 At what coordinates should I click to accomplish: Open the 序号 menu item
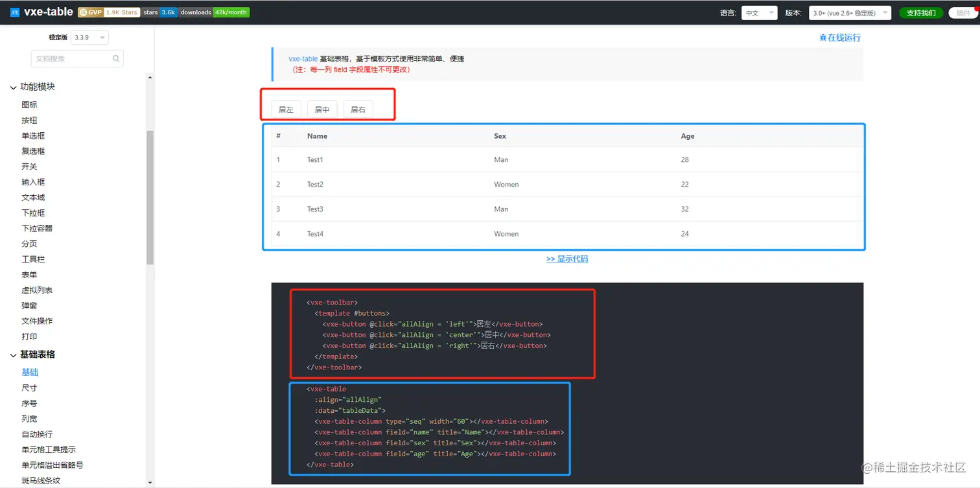click(29, 403)
